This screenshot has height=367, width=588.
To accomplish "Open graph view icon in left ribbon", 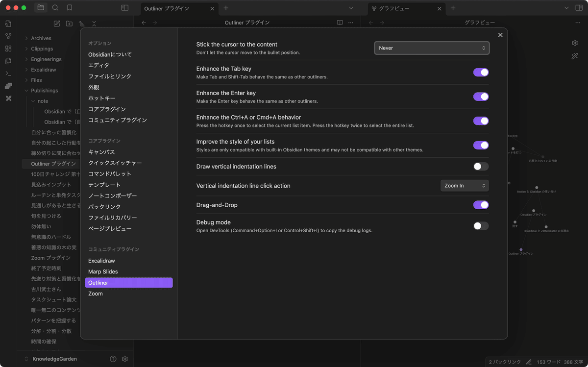I will [x=8, y=36].
